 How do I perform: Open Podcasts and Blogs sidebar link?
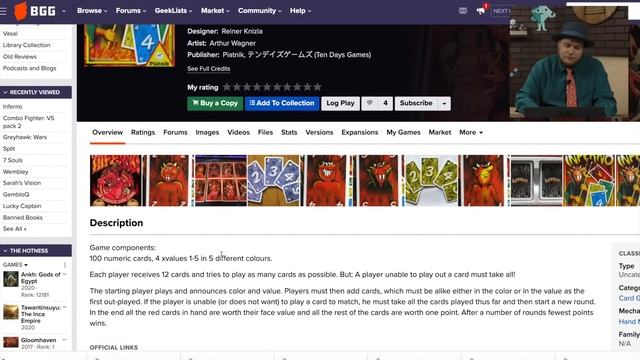[x=29, y=68]
